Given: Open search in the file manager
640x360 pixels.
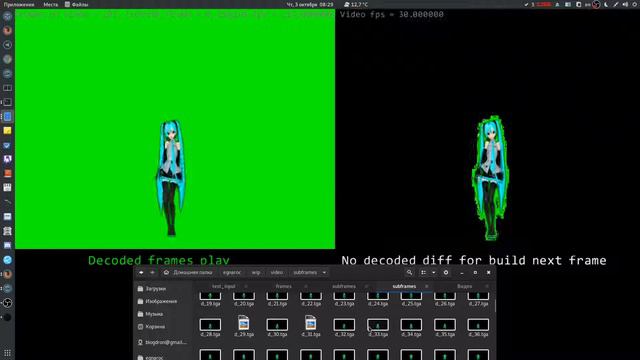Looking at the screenshot, I should tap(409, 272).
